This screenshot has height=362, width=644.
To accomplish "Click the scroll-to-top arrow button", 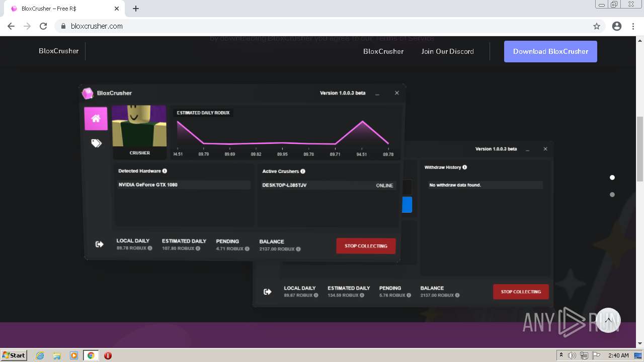I will [x=608, y=320].
